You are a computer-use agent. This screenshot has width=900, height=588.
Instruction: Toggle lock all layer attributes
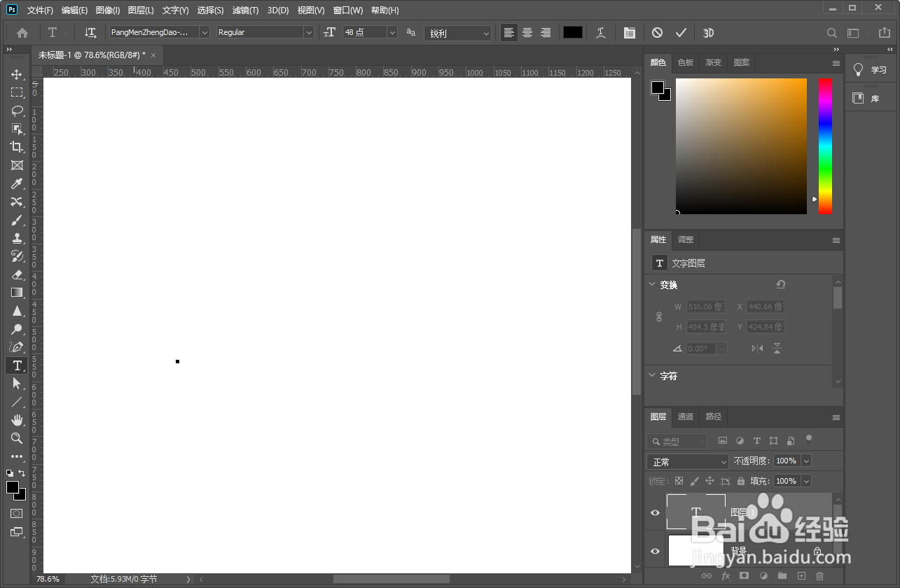[x=741, y=481]
